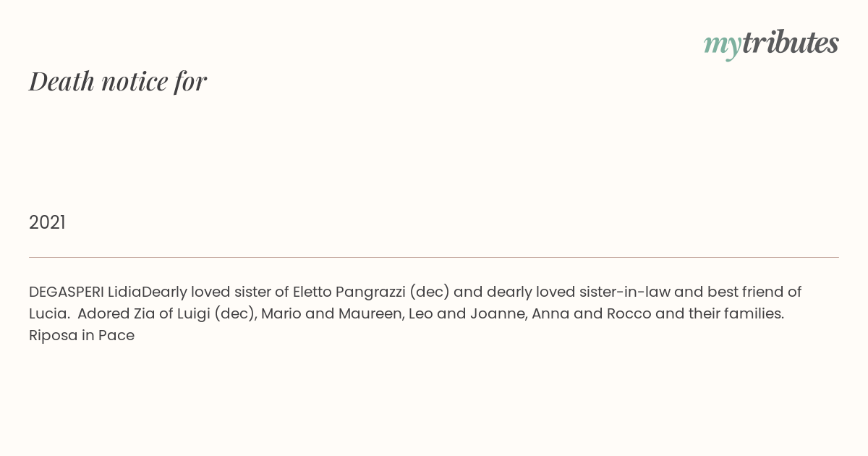Click the names "Anna and Rocco"
The width and height of the screenshot is (868, 456).
tap(586, 313)
